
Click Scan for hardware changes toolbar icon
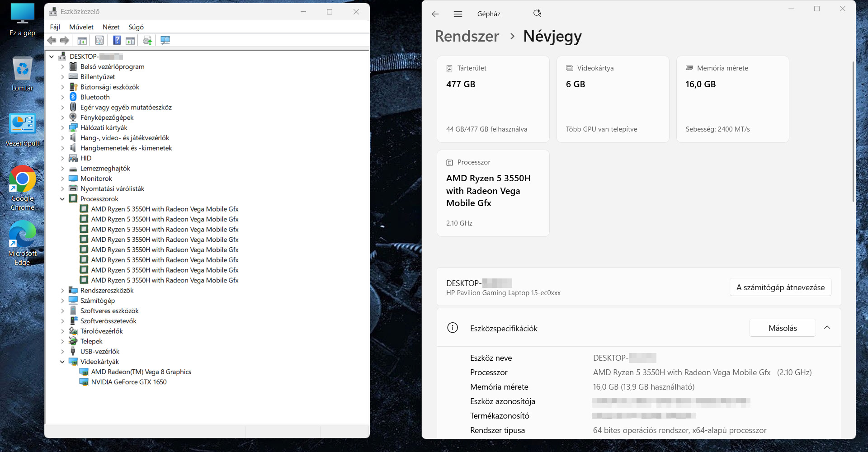[165, 41]
